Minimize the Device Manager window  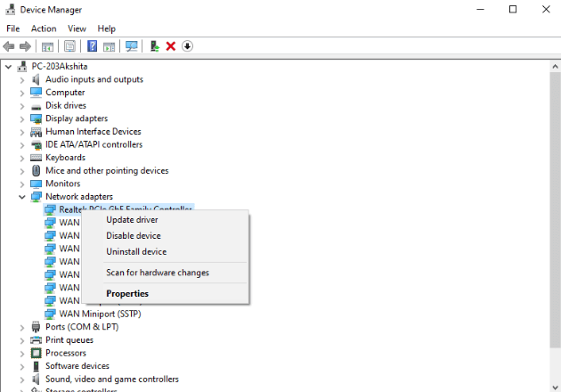coord(481,9)
